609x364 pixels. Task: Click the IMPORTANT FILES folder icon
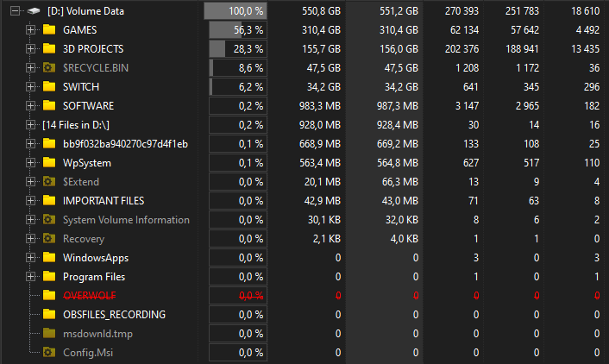(x=49, y=200)
